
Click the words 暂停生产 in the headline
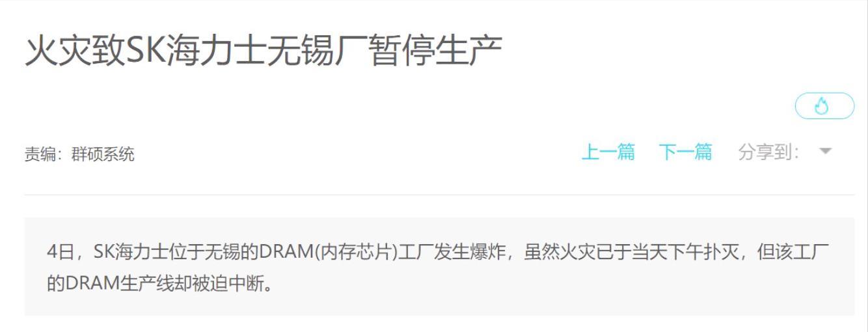pos(436,51)
